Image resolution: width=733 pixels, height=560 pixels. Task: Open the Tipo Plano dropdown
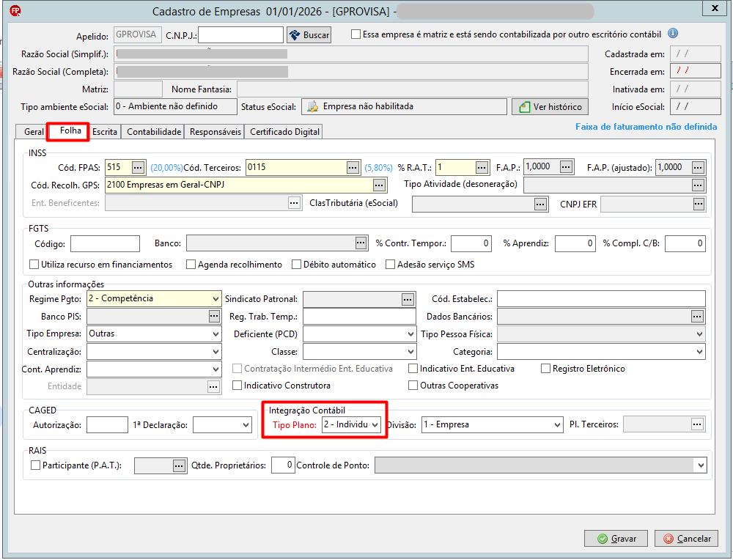click(x=375, y=425)
